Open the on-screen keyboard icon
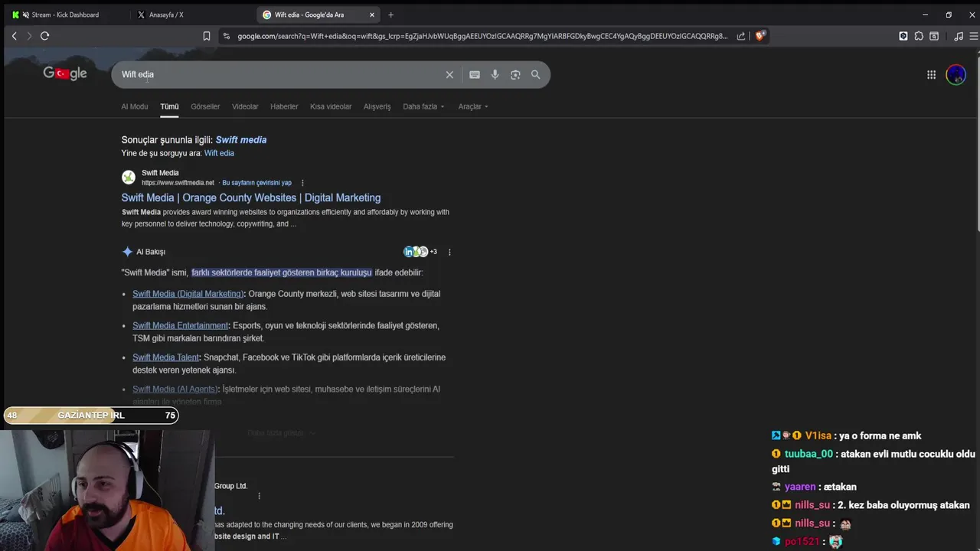Image resolution: width=980 pixels, height=551 pixels. coord(475,74)
